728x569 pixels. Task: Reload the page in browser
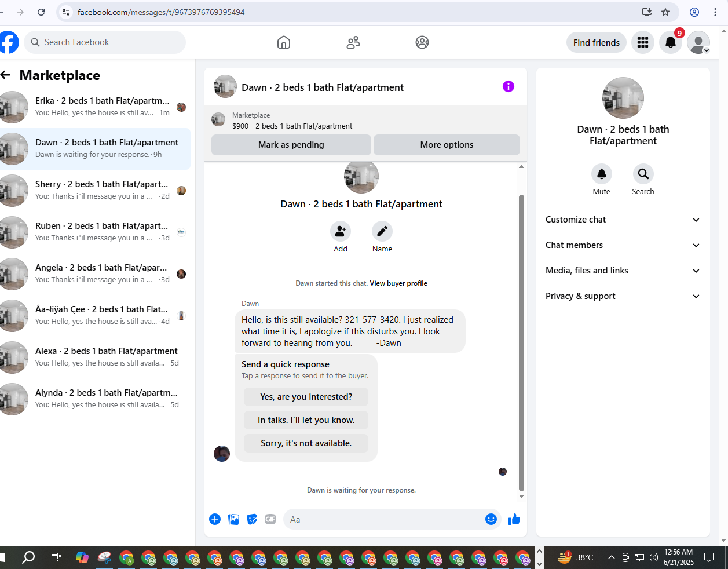(41, 12)
